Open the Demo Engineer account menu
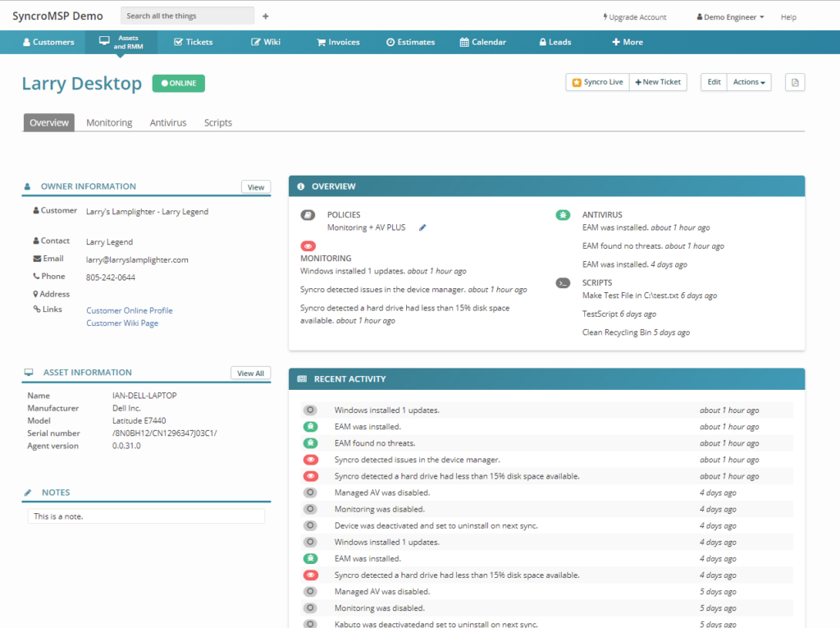840x628 pixels. point(728,16)
